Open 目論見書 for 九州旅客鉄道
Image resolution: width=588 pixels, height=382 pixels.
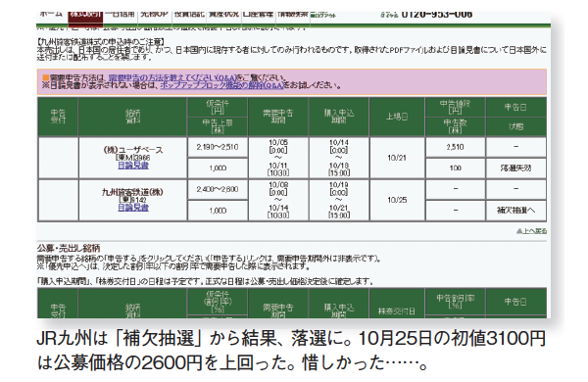tap(133, 208)
